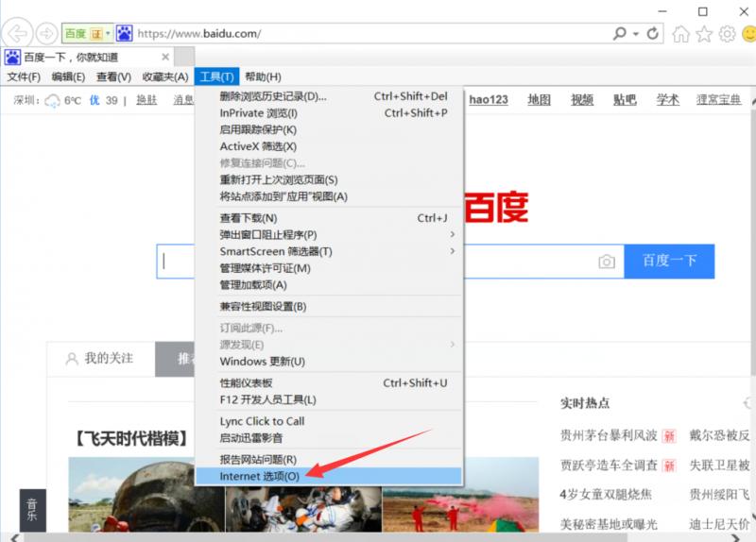Open the 贴吧 link
The height and width of the screenshot is (542, 756).
pyautogui.click(x=625, y=100)
